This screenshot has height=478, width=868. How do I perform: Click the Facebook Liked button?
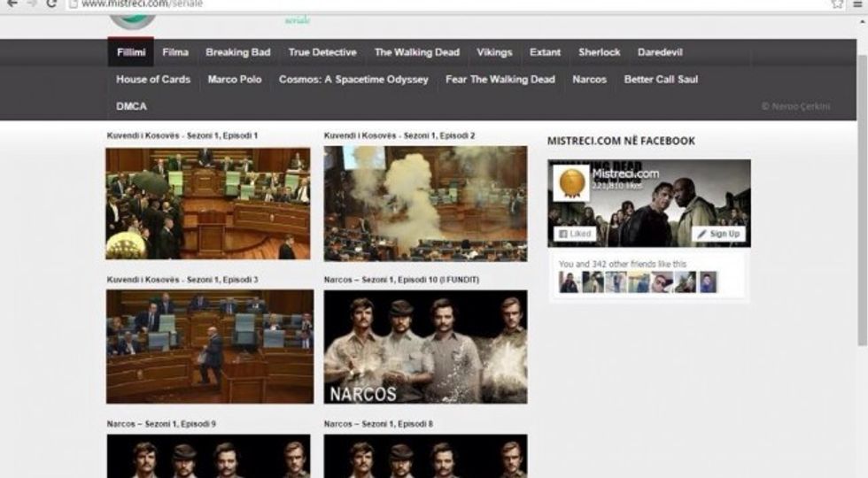pos(575,234)
